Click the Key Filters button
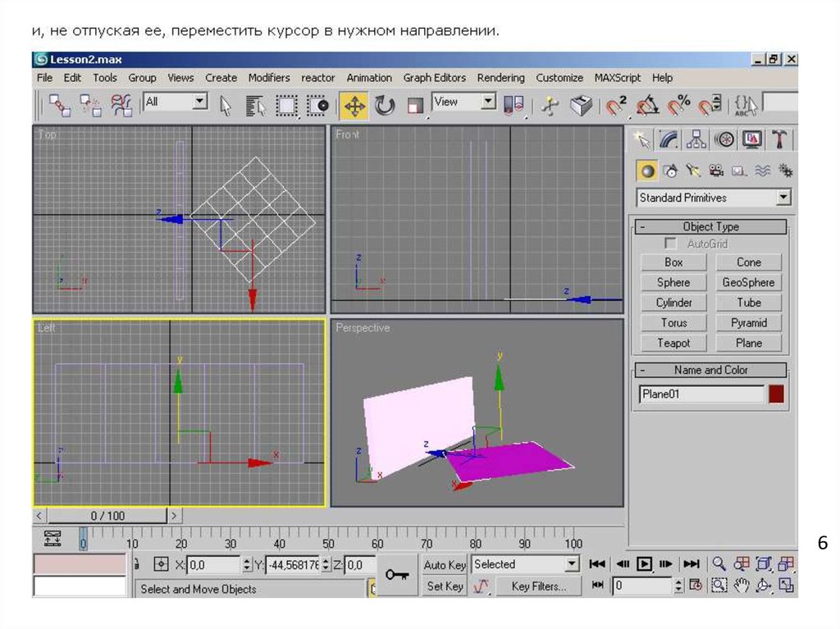This screenshot has width=840, height=629. (538, 586)
